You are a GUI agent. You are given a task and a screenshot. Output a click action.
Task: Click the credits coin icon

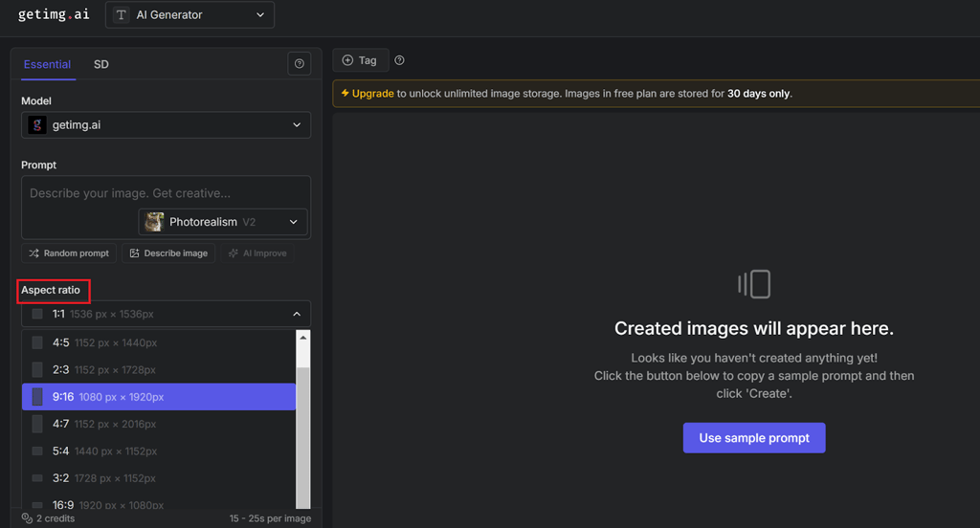pyautogui.click(x=27, y=518)
